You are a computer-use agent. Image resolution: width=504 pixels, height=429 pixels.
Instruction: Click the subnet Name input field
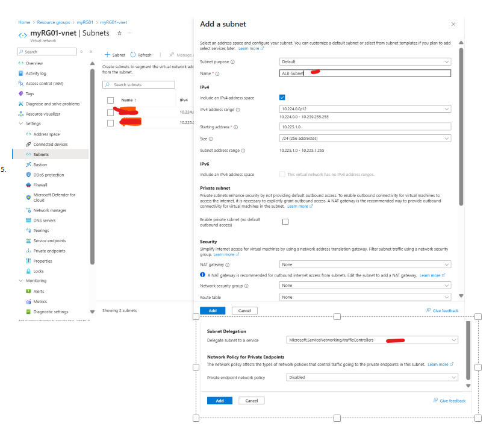pos(365,74)
